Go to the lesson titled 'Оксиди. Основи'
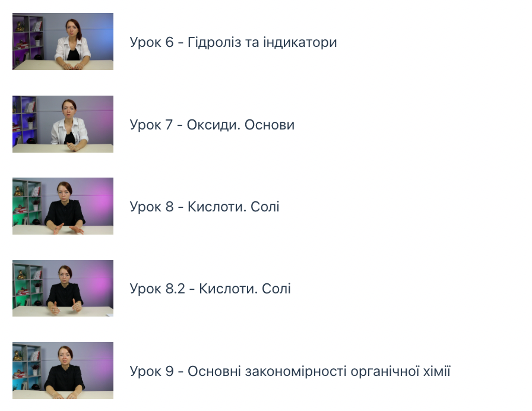The height and width of the screenshot is (411, 532). point(212,125)
